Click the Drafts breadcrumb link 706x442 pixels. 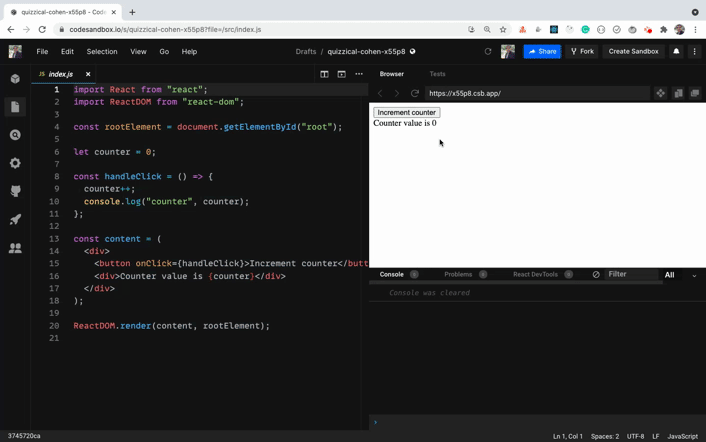click(x=306, y=51)
